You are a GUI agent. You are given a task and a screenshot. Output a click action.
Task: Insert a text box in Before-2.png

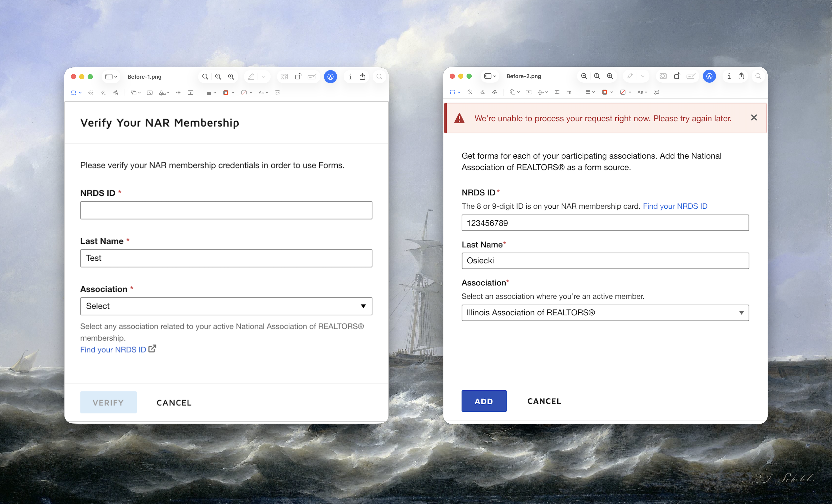[x=529, y=92]
